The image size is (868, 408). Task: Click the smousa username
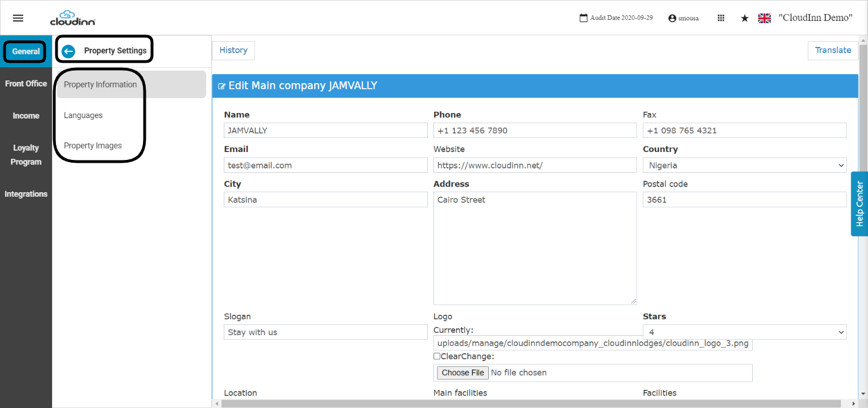pos(688,18)
